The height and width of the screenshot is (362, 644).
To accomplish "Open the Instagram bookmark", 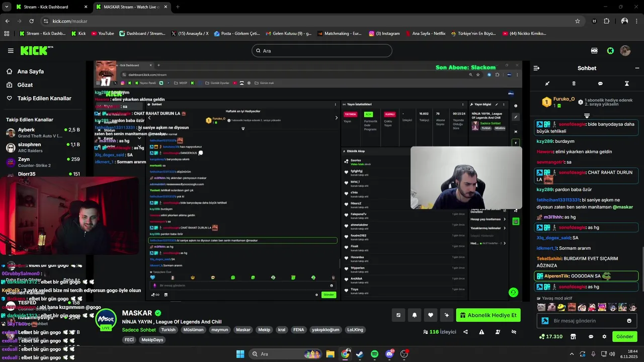I will (384, 34).
